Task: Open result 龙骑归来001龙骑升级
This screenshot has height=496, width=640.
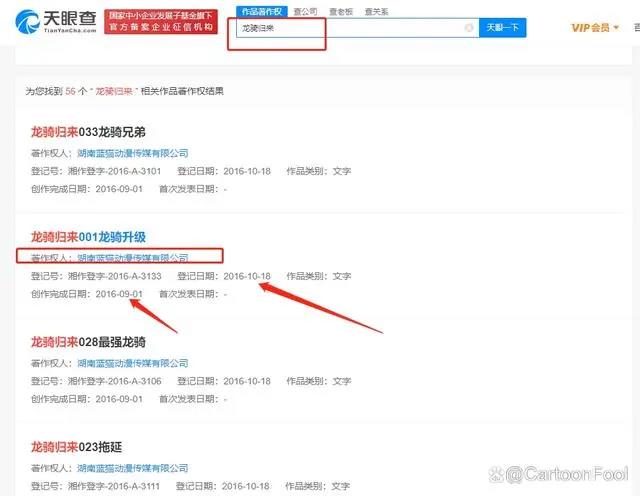Action: (88, 237)
